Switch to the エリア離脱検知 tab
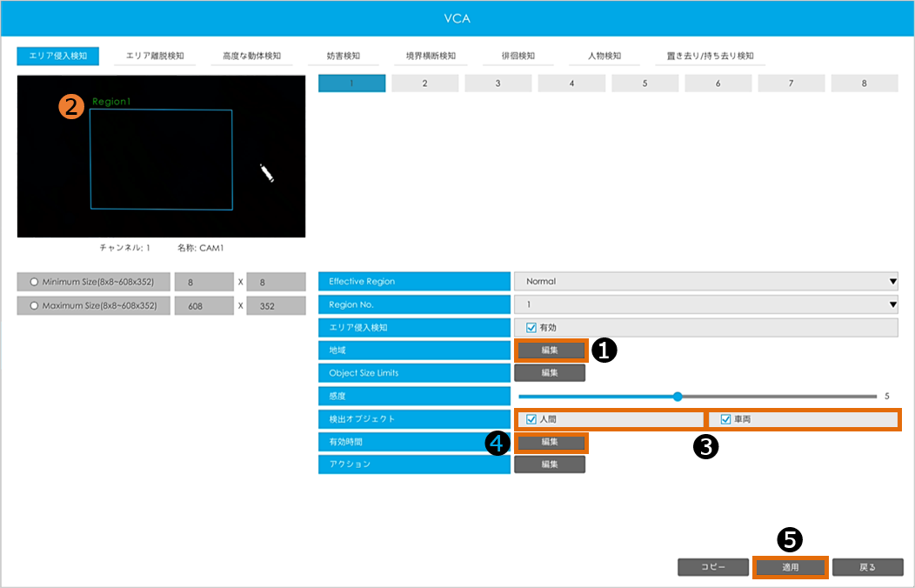 coord(155,57)
